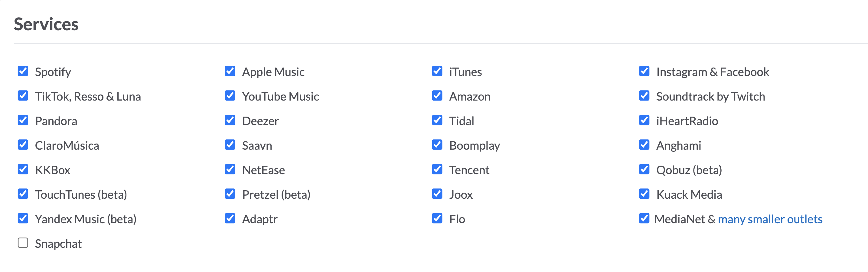Disable the Apple Music checkbox

pyautogui.click(x=230, y=71)
